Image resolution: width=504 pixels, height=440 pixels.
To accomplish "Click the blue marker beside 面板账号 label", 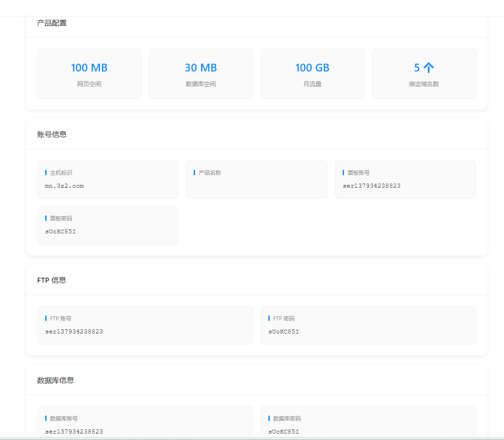I will pos(343,172).
